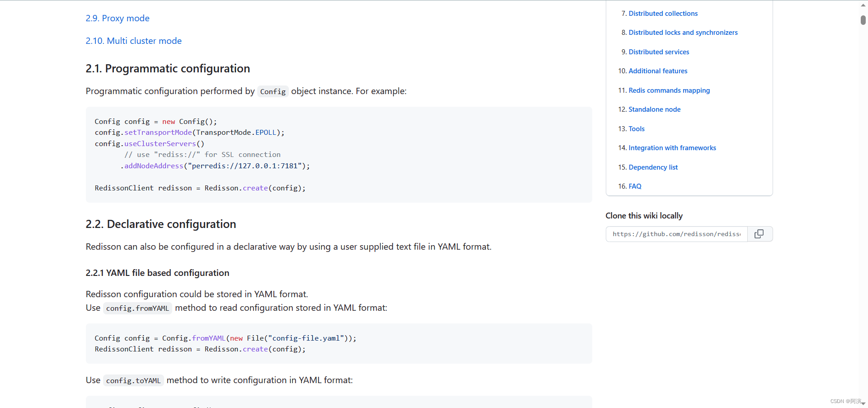The height and width of the screenshot is (408, 868).
Task: Click the Programmatic configuration code block
Action: tap(339, 155)
